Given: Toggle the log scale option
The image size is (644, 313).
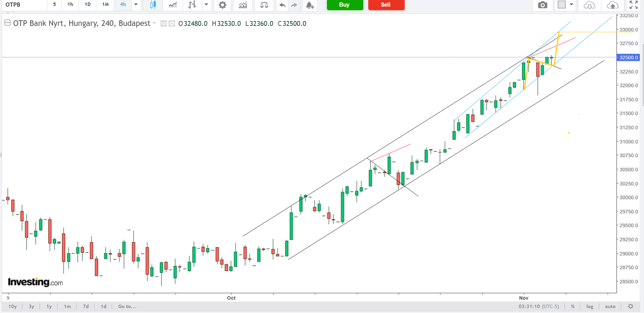Looking at the screenshot, I should click(590, 306).
